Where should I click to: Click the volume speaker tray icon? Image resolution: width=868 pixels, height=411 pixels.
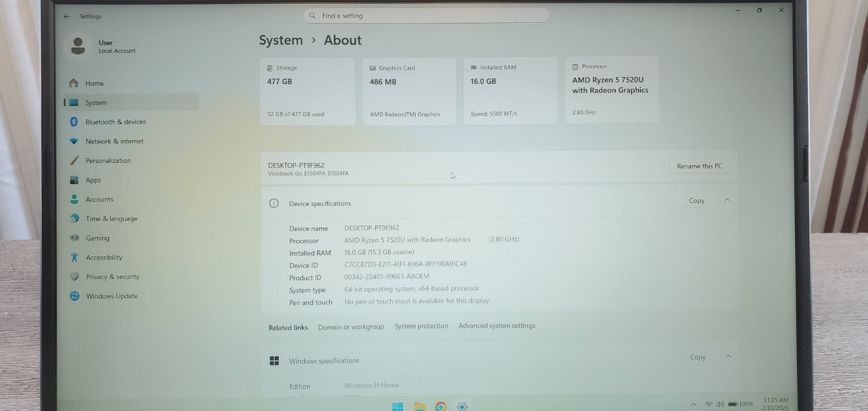720,404
